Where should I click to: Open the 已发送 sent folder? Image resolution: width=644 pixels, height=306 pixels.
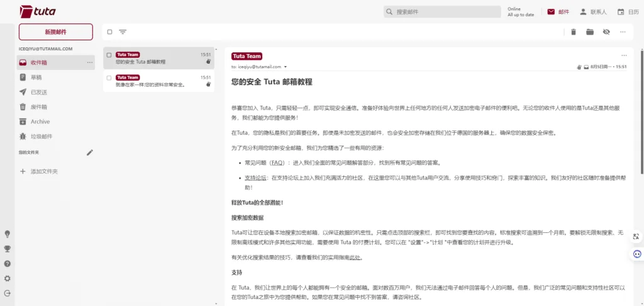pyautogui.click(x=56, y=92)
